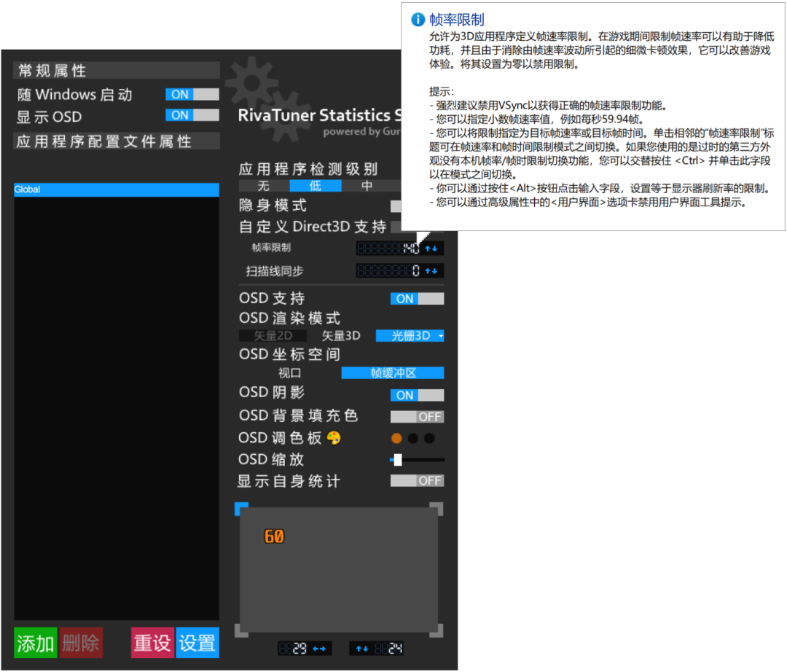Toggle 自定义 Direct3D 支持 switch
Viewport: 787px width, 672px height.
pos(396,227)
